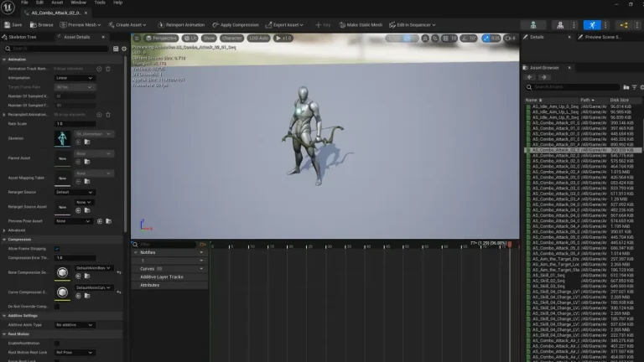Screen dimensions: 644x362
Task: Browse to Parent Asset in Content Browser
Action: 87,162
